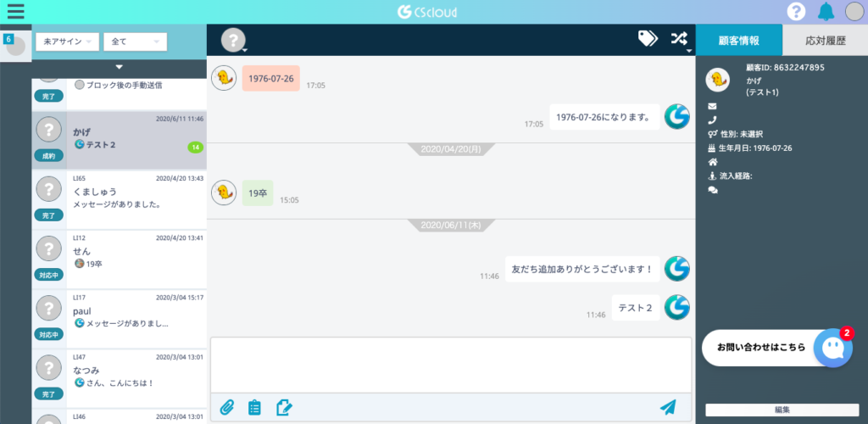Switch to 応対履歴 tab
Image resolution: width=868 pixels, height=424 pixels.
click(826, 41)
